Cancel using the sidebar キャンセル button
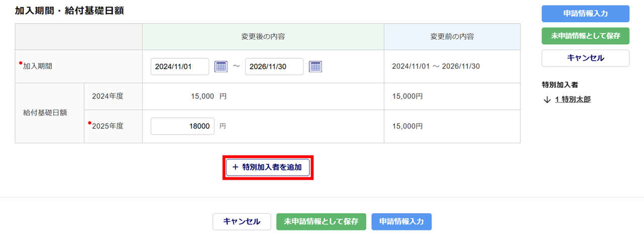This screenshot has height=239, width=644. click(585, 58)
